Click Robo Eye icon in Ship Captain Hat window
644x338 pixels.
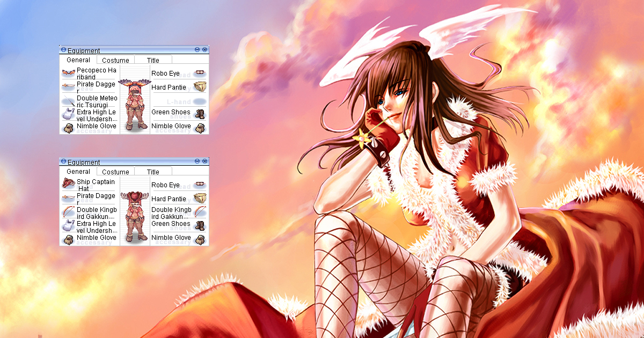coord(200,184)
